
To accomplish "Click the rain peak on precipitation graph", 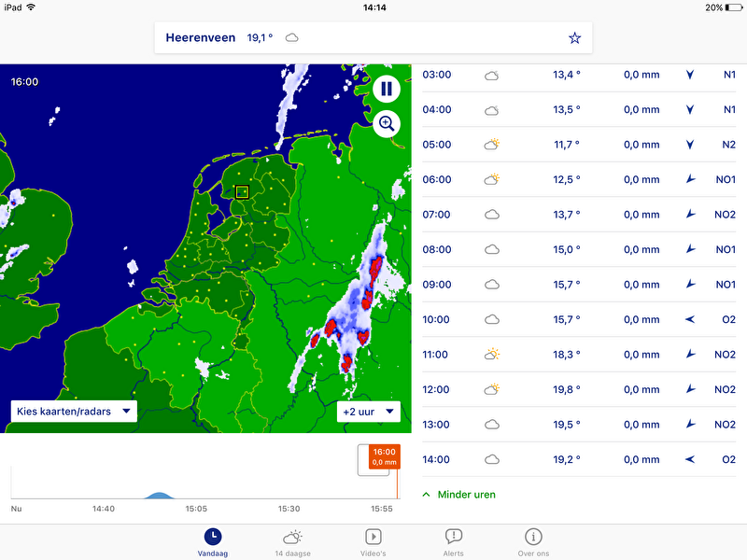I will click(158, 495).
